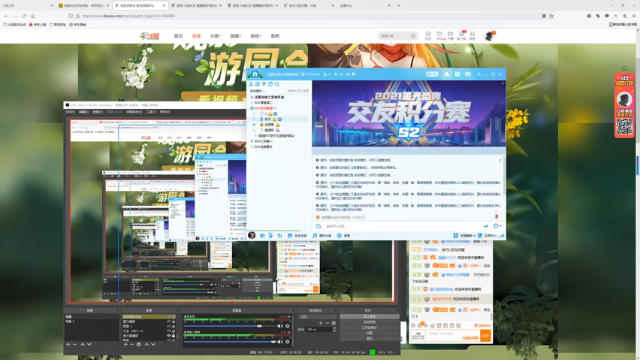
Task: Open the search icon in YY channel sidebar toolbar
Action: coord(277,84)
